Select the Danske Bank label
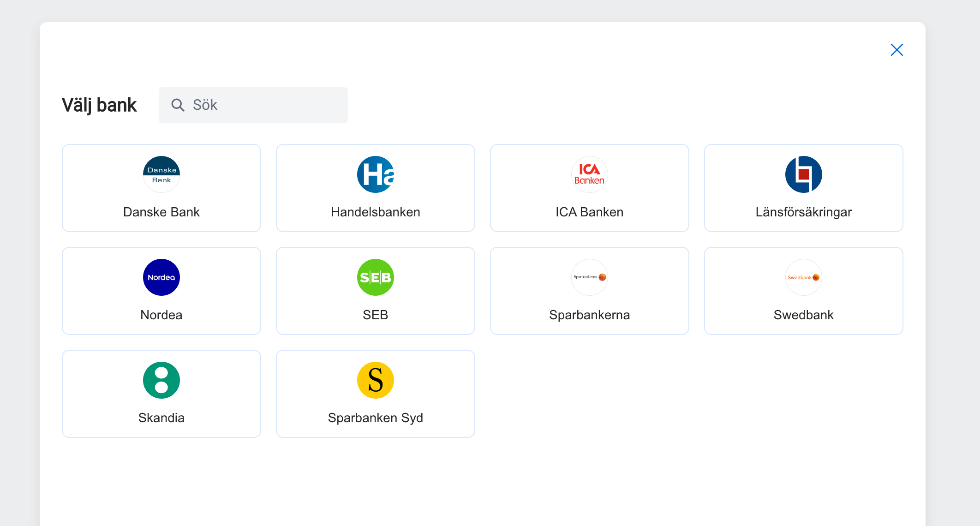980x526 pixels. point(161,212)
